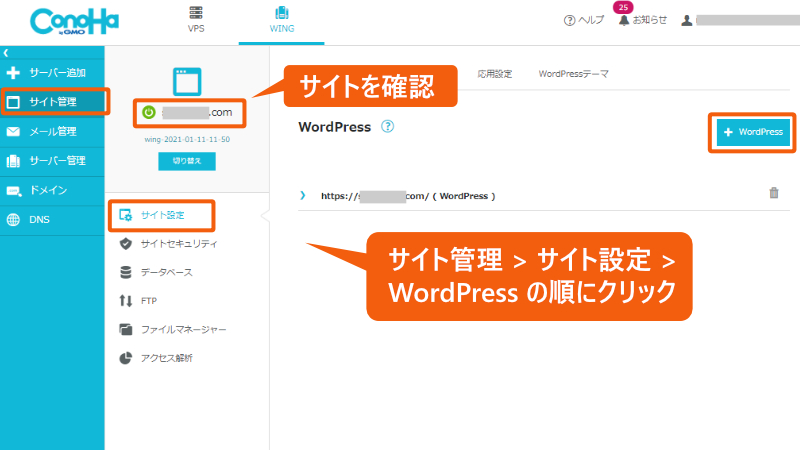This screenshot has width=800, height=450.
Task: Expand the WordPress site URL row
Action: [x=303, y=195]
